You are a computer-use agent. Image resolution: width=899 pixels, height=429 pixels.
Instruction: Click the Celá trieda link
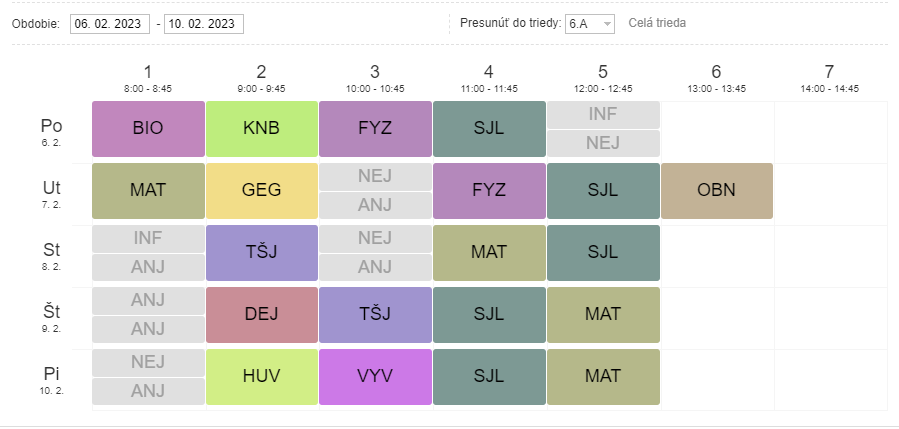pyautogui.click(x=657, y=23)
